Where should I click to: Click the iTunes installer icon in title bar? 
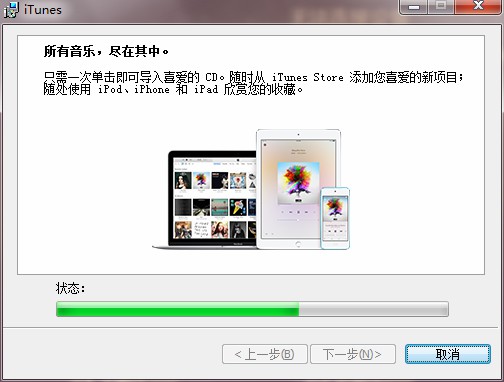pyautogui.click(x=10, y=9)
